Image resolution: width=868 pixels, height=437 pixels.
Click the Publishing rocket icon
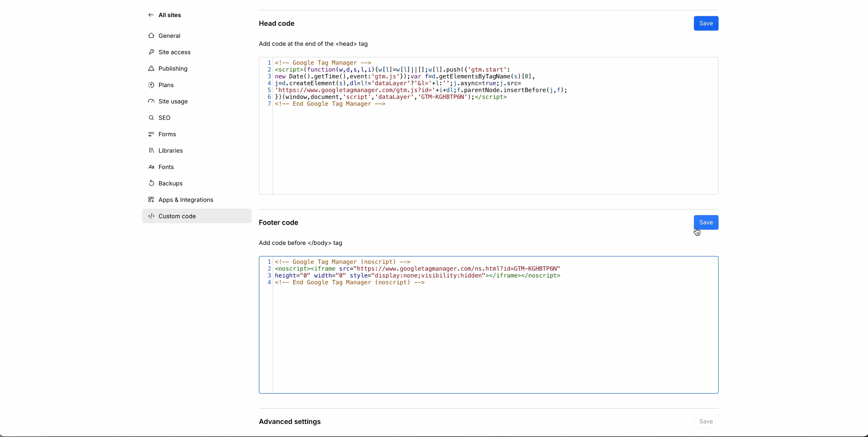pyautogui.click(x=151, y=69)
